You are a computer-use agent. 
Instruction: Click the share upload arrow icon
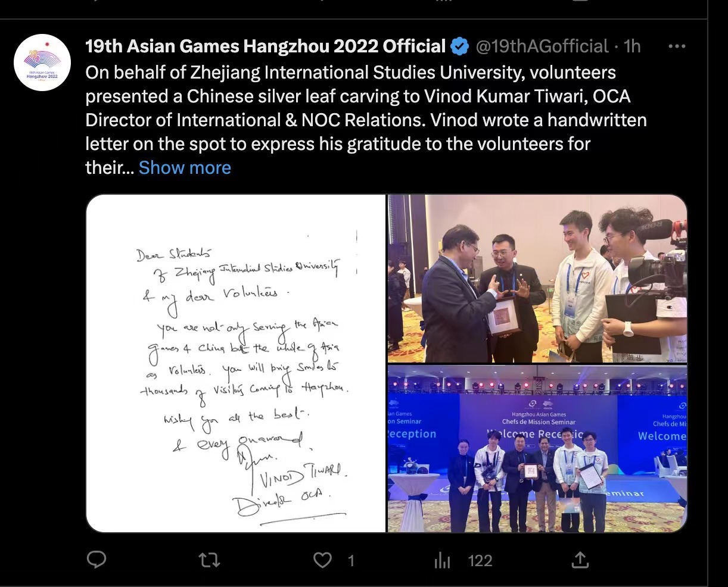point(580,560)
